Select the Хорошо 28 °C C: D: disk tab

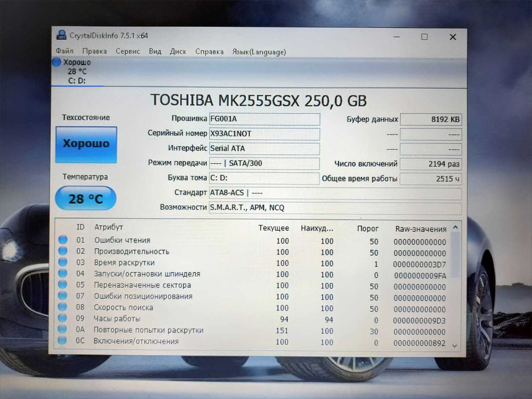click(x=78, y=71)
